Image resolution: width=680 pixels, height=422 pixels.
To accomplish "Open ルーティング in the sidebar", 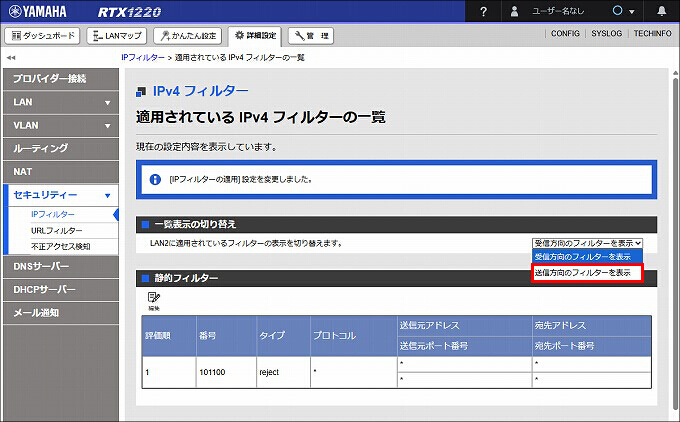I will (61, 148).
